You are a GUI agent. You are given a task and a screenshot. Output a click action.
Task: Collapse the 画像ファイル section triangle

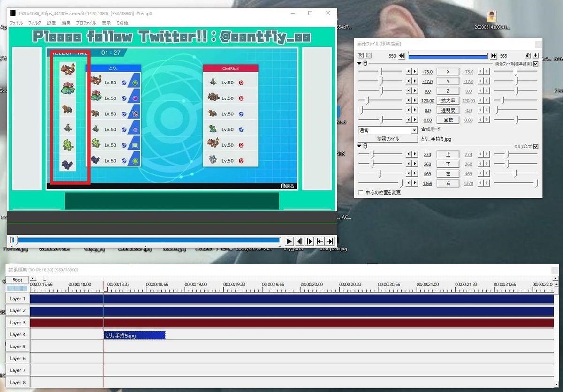[x=360, y=63]
